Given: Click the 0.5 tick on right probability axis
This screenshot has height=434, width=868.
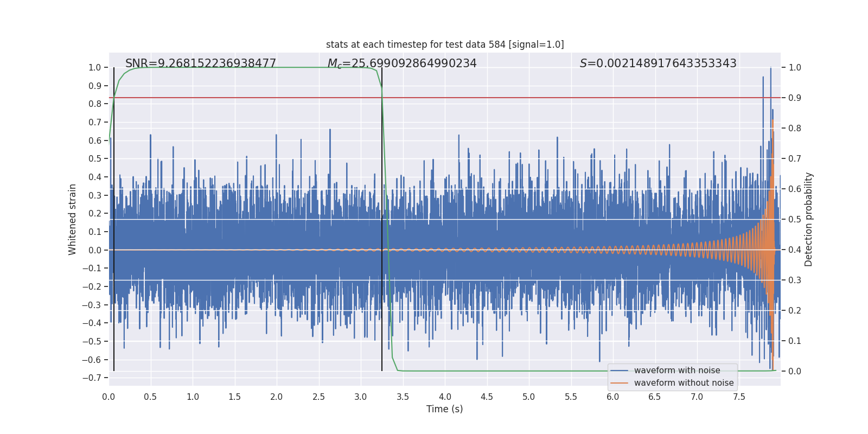Looking at the screenshot, I should point(795,220).
